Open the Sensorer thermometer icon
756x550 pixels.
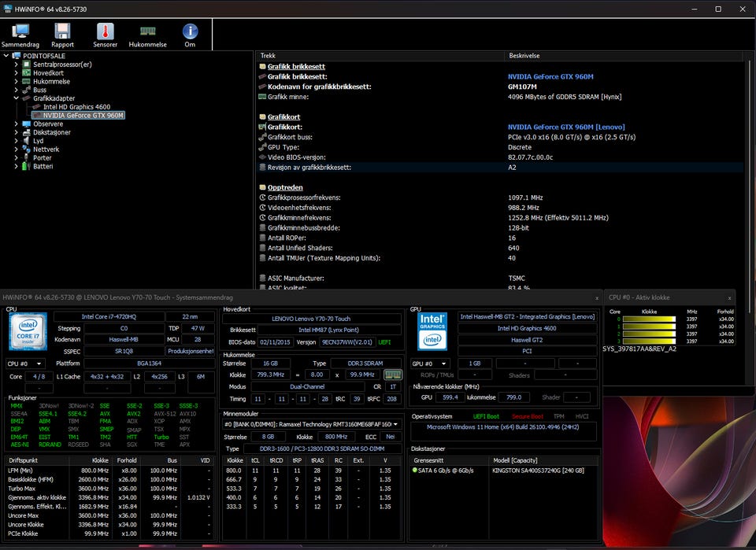click(105, 31)
